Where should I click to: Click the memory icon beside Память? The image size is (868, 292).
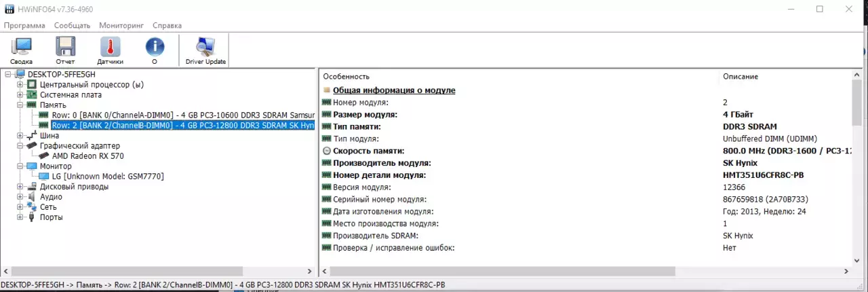click(32, 105)
